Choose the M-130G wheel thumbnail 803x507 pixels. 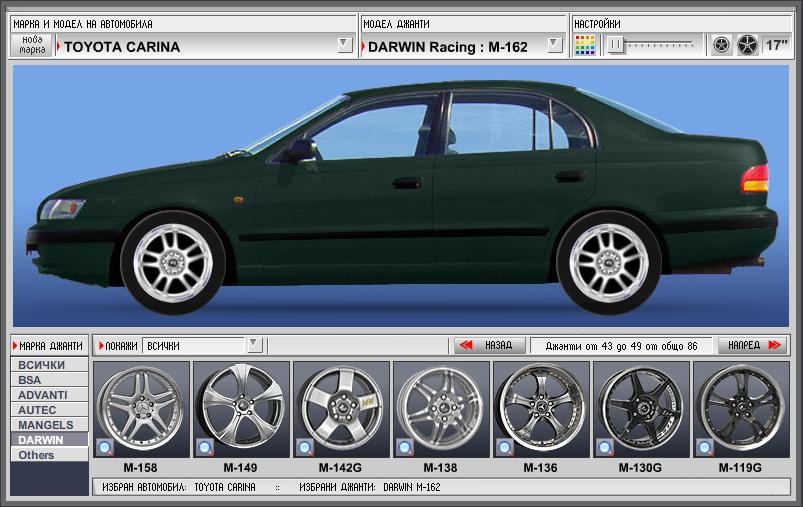point(641,409)
